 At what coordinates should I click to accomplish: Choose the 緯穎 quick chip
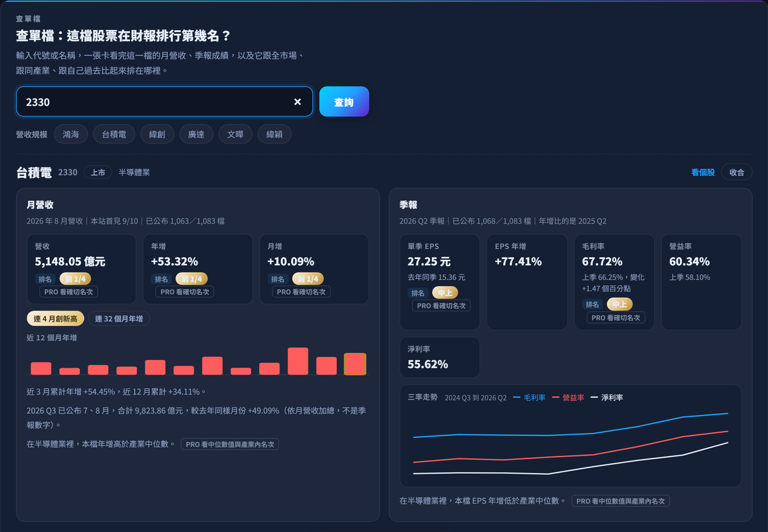[275, 134]
